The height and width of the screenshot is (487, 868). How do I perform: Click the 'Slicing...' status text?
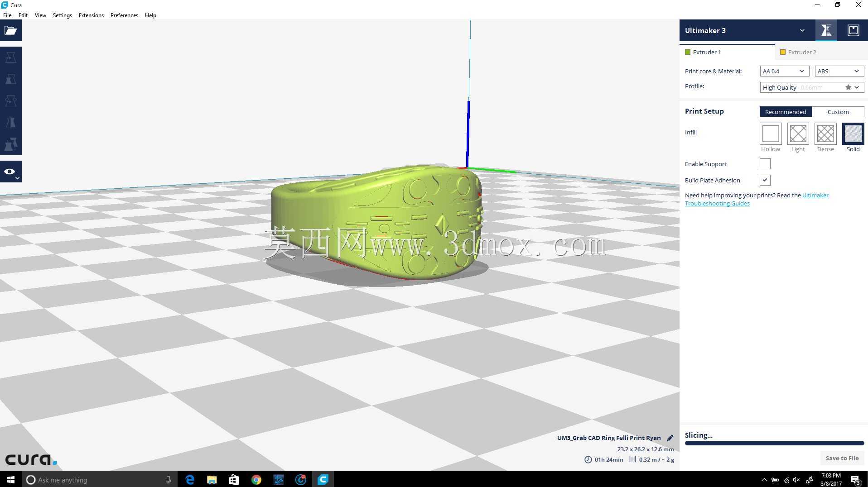click(699, 435)
